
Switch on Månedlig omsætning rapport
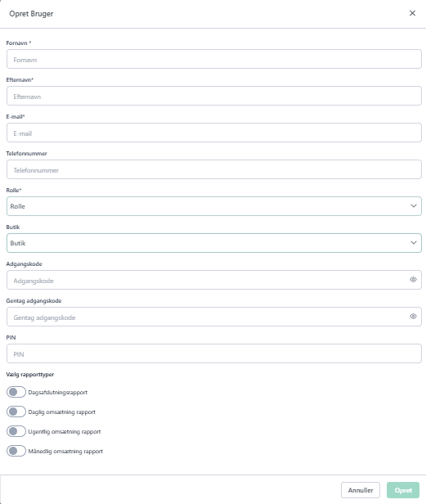coord(16,451)
